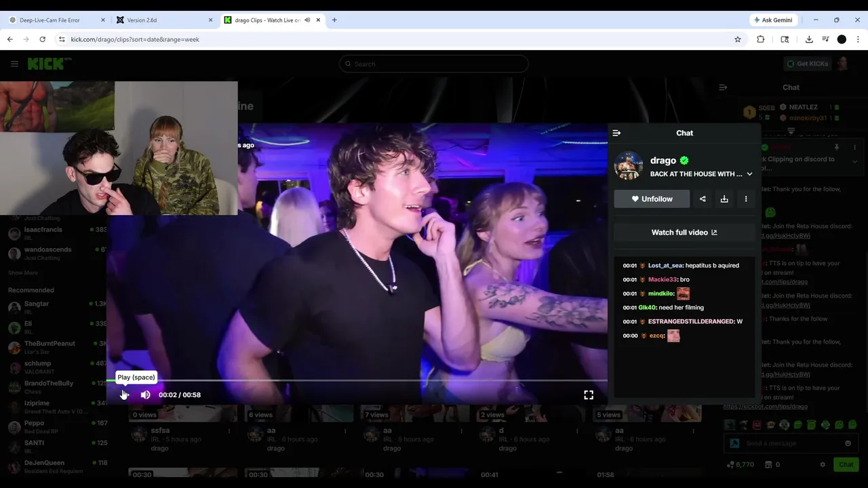Open a new browser tab
The width and height of the screenshot is (868, 488).
click(x=334, y=20)
